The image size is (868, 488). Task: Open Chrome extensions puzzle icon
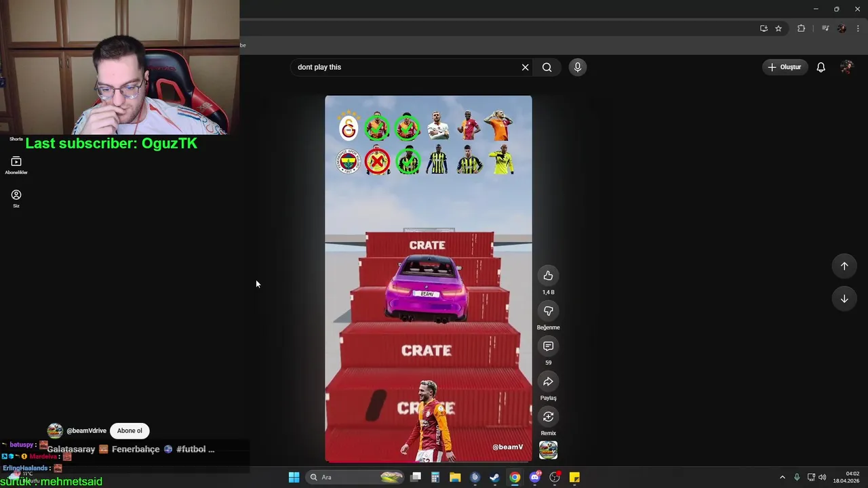pos(801,28)
